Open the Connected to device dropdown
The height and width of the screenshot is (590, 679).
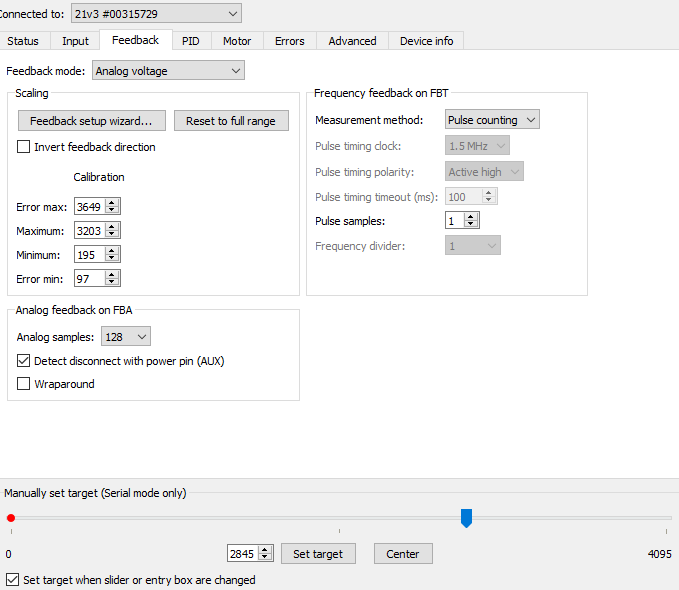point(156,13)
